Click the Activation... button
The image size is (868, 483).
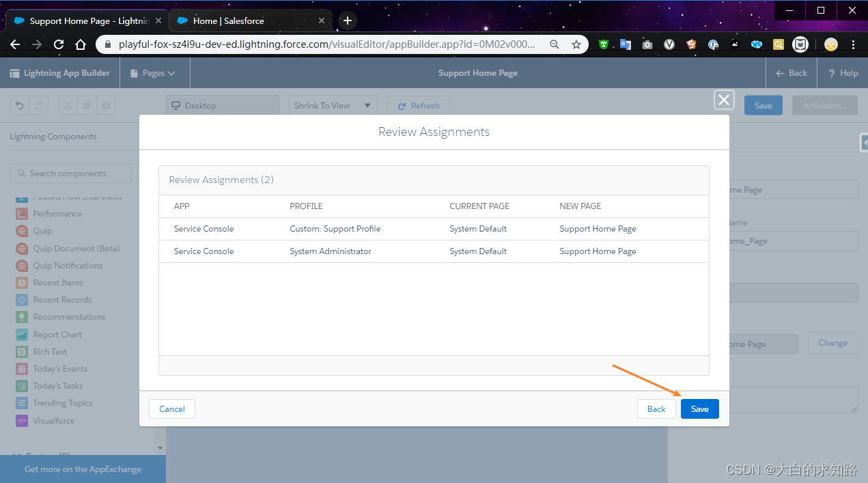(x=824, y=105)
